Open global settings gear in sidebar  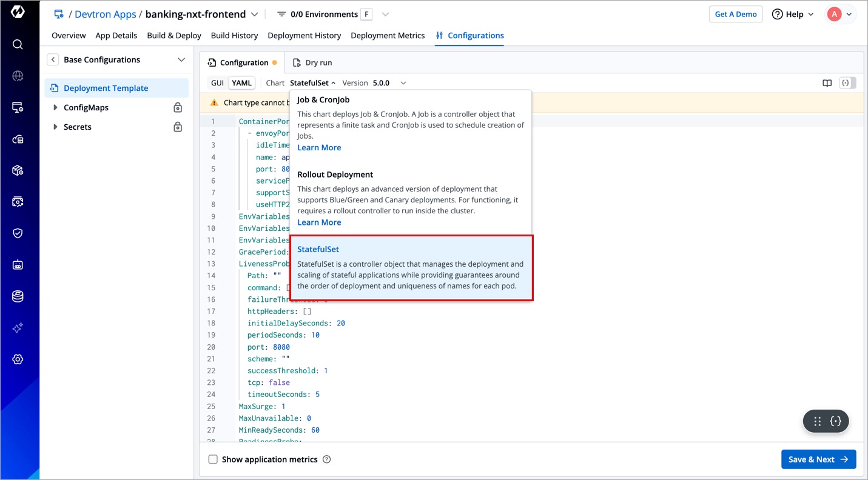[x=18, y=359]
